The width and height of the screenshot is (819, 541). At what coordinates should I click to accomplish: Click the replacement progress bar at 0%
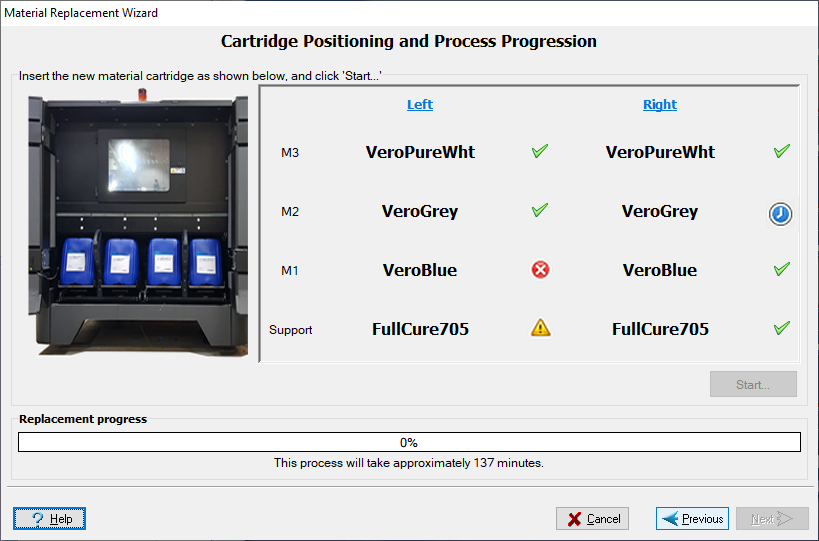coord(409,442)
